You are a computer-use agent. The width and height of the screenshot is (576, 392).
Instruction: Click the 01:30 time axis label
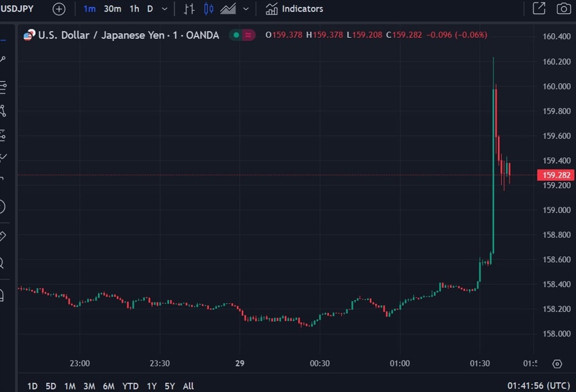pyautogui.click(x=480, y=363)
